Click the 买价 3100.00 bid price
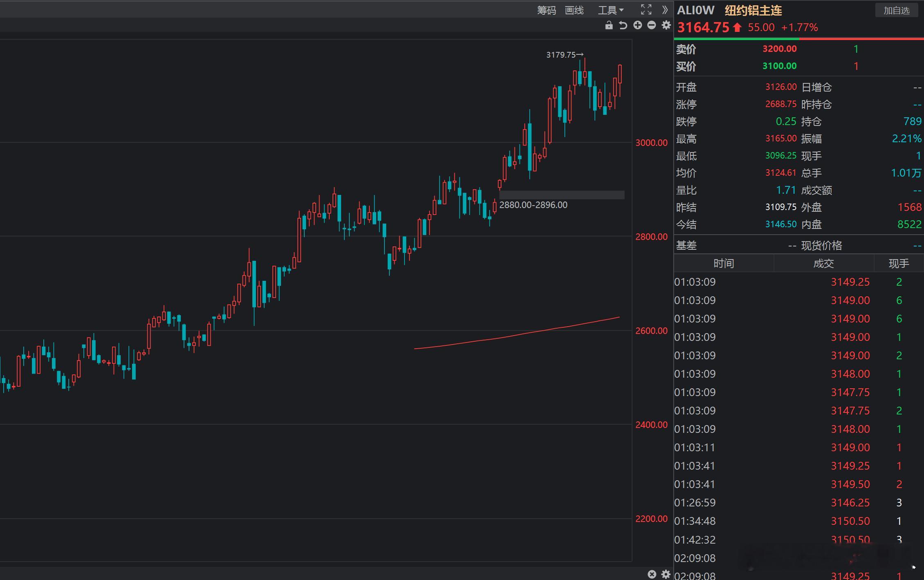Viewport: 924px width, 580px height. (779, 66)
